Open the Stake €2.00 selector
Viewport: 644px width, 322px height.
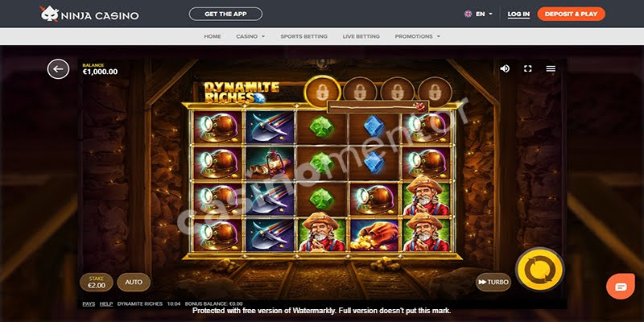click(97, 283)
